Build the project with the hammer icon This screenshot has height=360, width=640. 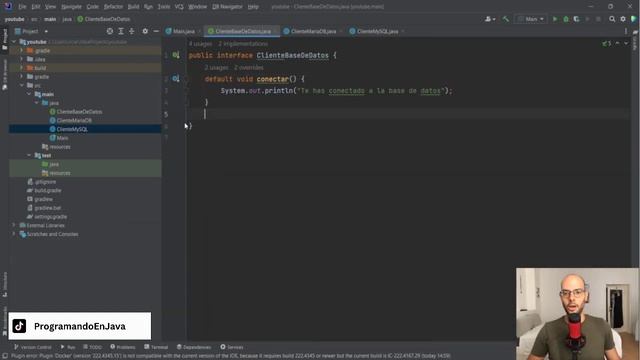coord(506,19)
